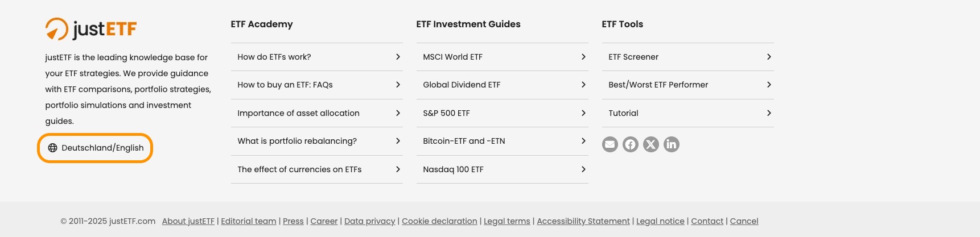Image resolution: width=980 pixels, height=237 pixels.
Task: Open the Data privacy link
Action: 369,221
